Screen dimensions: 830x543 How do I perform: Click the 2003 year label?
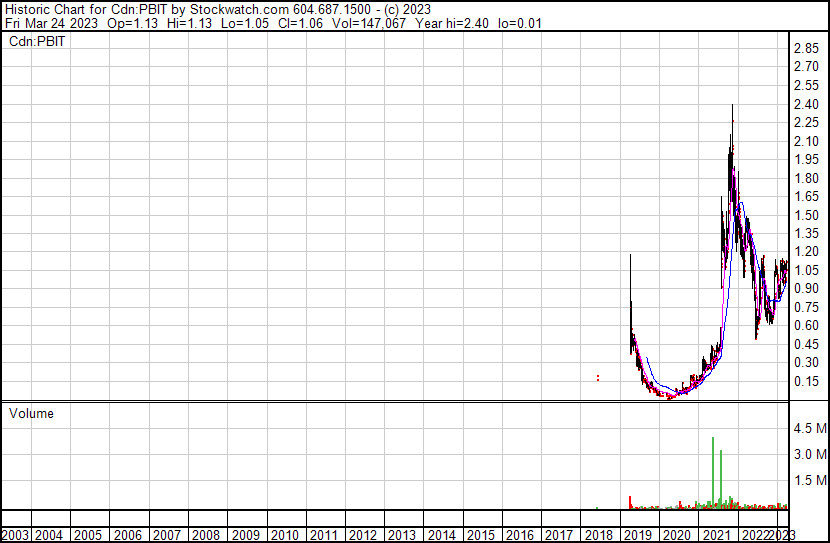[14, 535]
